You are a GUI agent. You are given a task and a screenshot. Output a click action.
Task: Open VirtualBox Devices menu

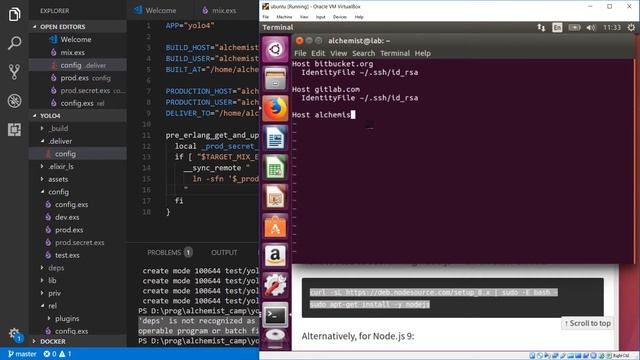tap(340, 17)
